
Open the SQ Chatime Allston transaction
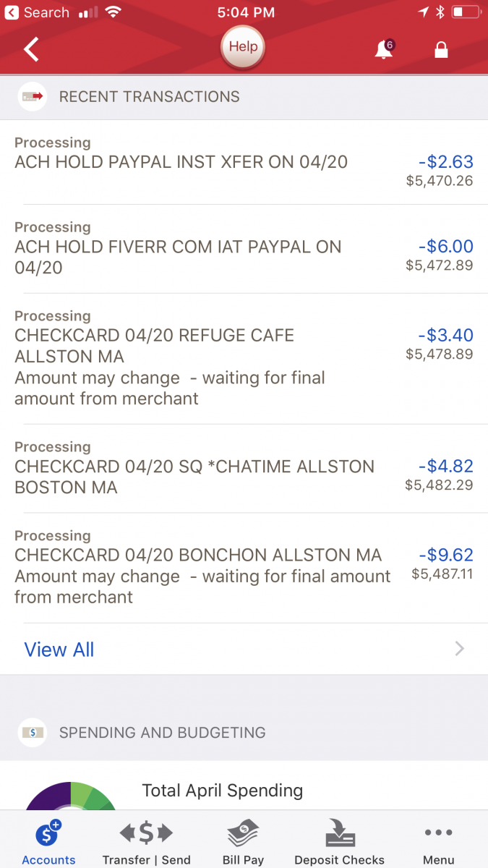(x=194, y=477)
